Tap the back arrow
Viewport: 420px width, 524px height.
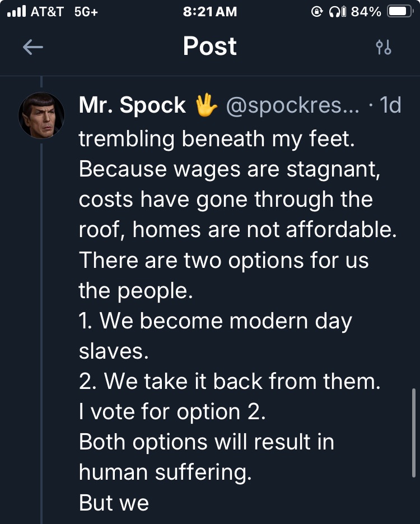click(33, 48)
